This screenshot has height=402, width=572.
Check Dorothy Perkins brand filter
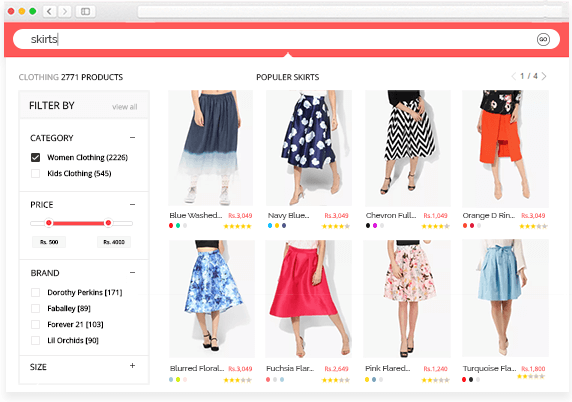click(x=35, y=292)
